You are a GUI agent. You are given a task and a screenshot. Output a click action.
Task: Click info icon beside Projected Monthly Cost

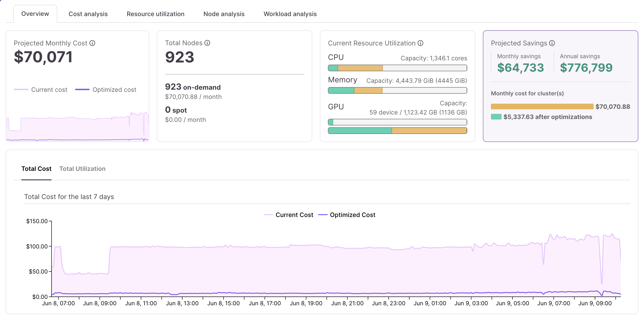tap(92, 43)
